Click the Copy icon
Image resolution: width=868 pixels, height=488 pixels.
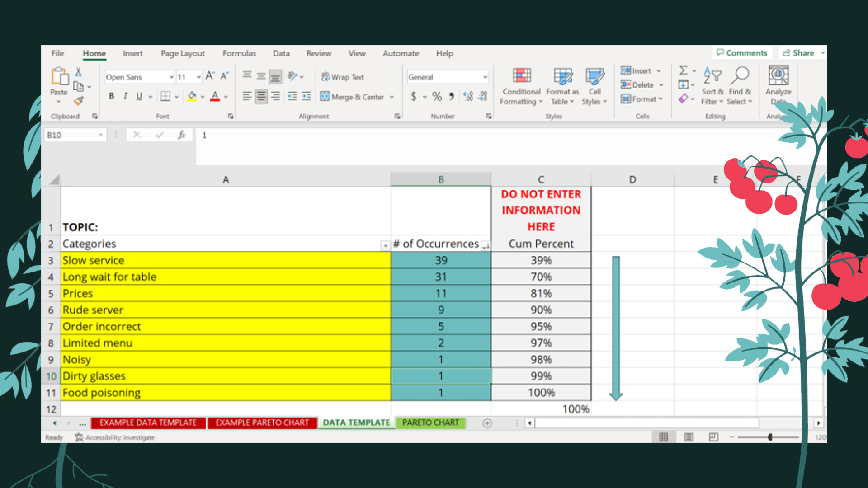tap(78, 86)
